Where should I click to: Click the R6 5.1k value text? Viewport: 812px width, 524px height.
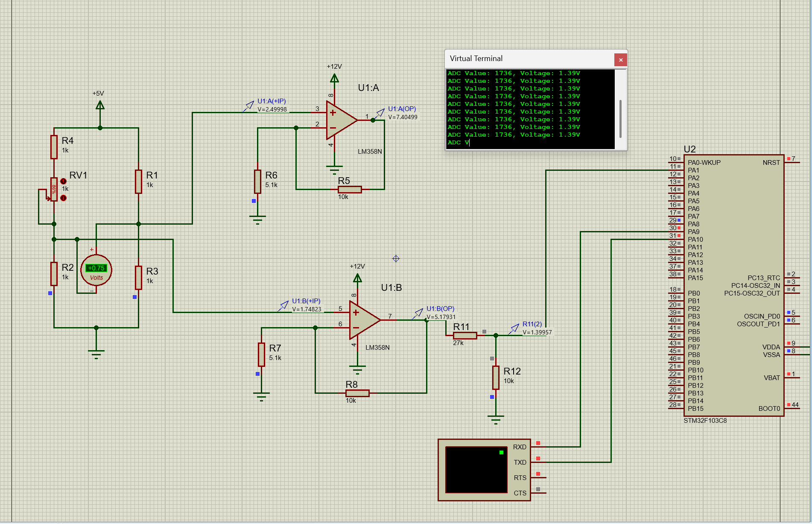[271, 185]
